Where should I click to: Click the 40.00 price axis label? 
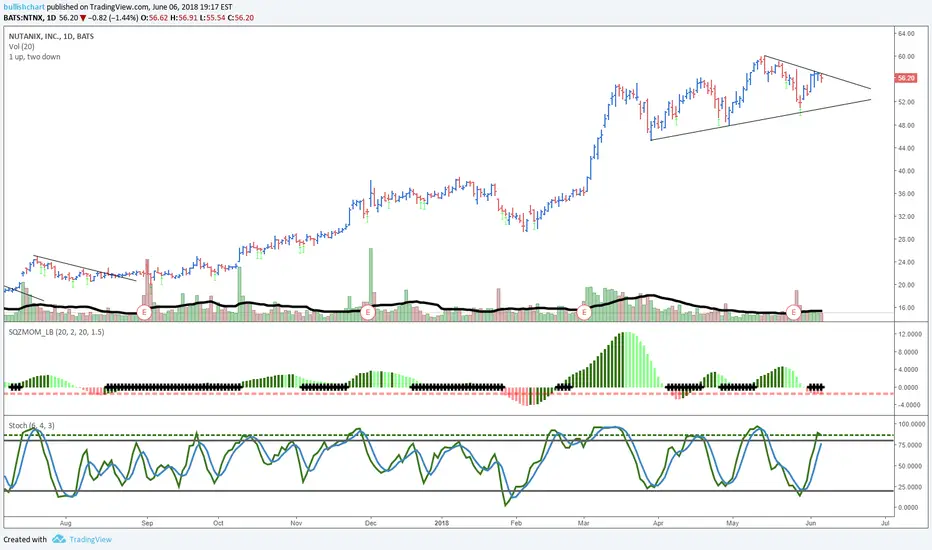pyautogui.click(x=906, y=171)
